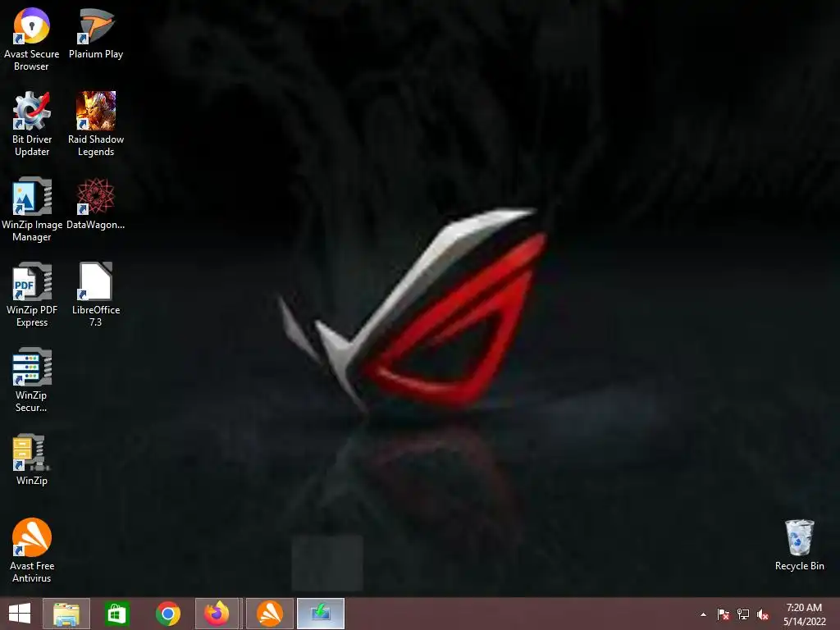The image size is (840, 630).
Task: Open the clock showing 7:20 AM
Action: point(804,614)
